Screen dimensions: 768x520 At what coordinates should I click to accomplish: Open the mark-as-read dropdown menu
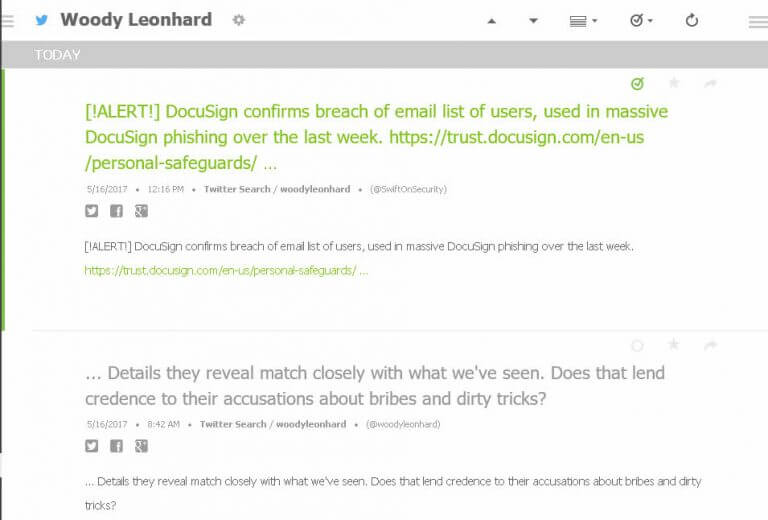pyautogui.click(x=641, y=21)
